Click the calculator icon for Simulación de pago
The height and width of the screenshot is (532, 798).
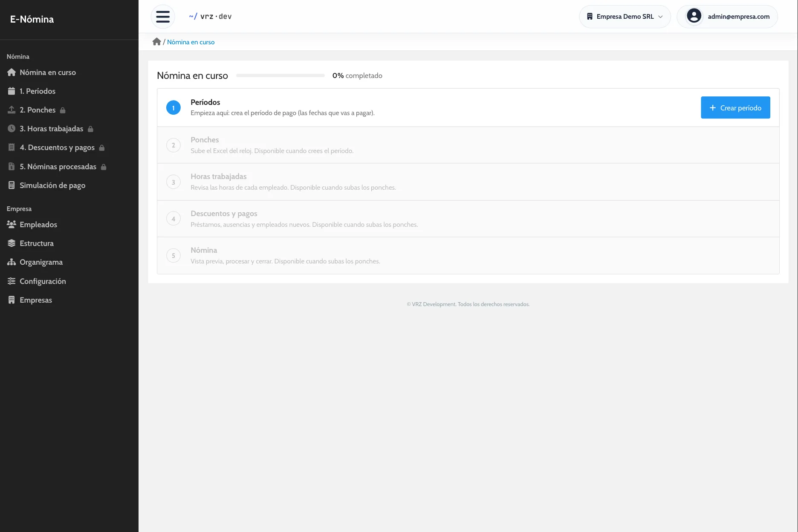(x=12, y=185)
